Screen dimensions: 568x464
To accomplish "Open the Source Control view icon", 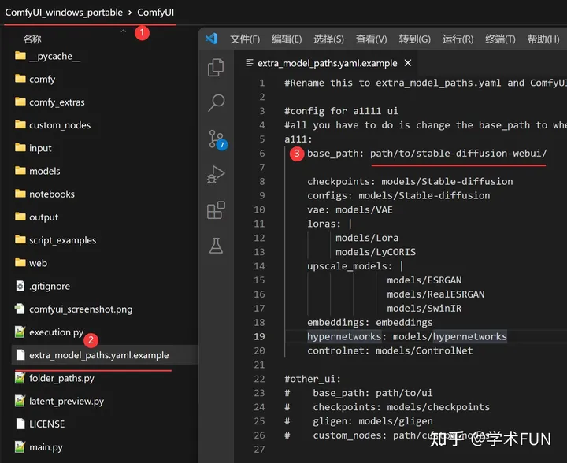I will click(x=217, y=140).
